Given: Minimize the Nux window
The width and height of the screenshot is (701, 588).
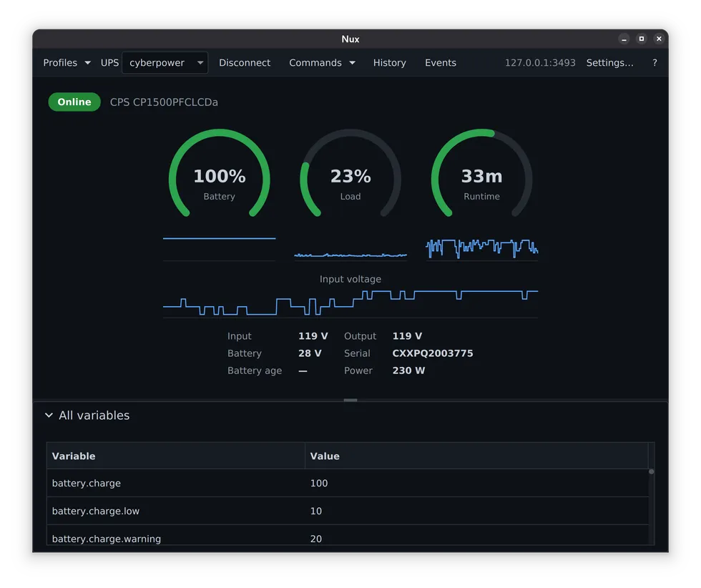Looking at the screenshot, I should click(624, 39).
